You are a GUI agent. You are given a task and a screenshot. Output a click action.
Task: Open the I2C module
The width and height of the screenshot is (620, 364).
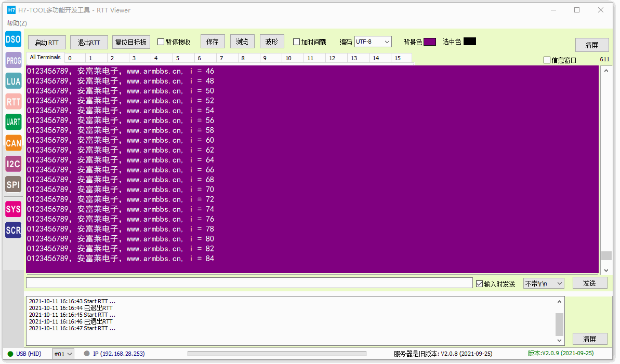tap(13, 164)
